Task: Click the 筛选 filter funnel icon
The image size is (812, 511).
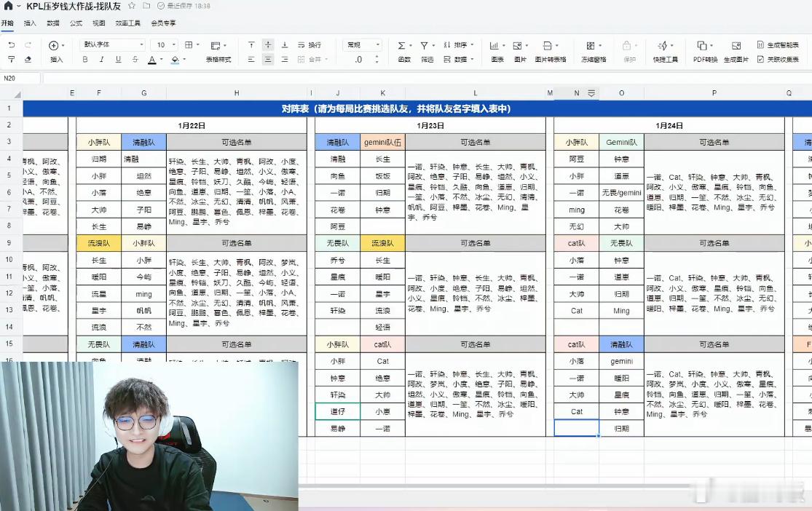Action: [424, 46]
